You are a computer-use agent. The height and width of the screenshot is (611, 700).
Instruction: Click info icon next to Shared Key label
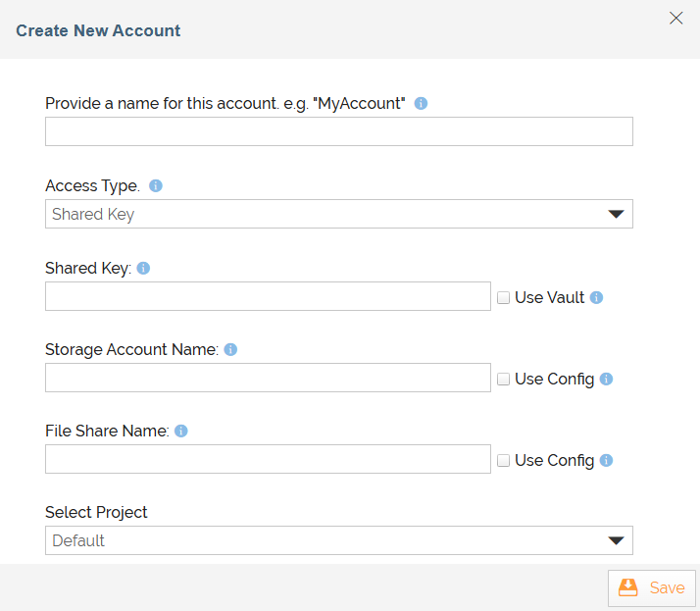point(143,268)
